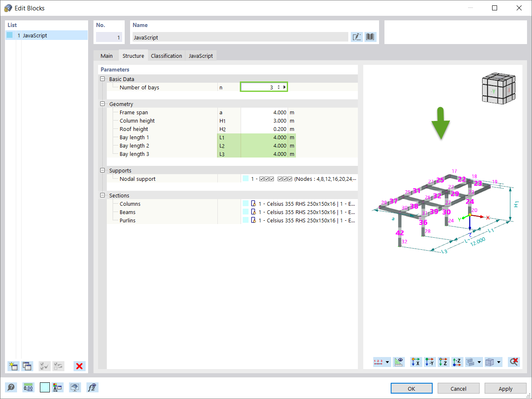Click the New Block icon below the List panel

[13, 366]
